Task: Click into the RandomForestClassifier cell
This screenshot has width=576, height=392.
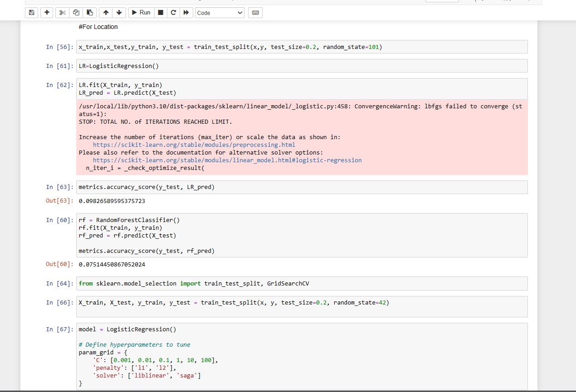Action: click(302, 236)
